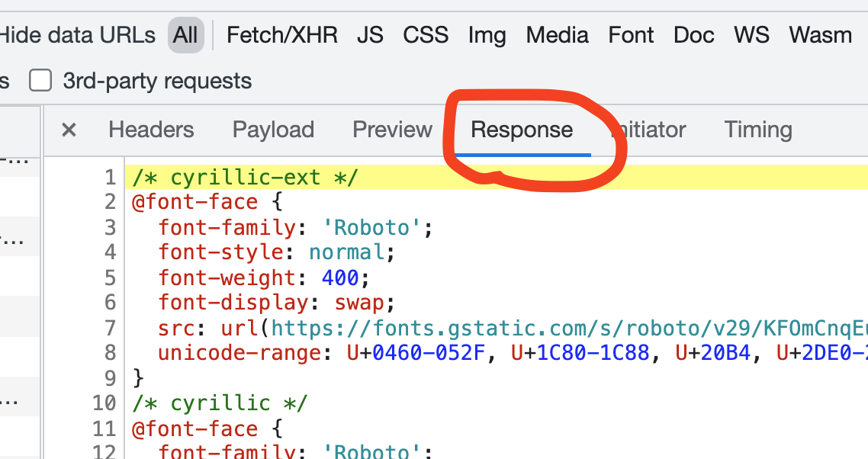
Task: Click unicode-range value U+1C80-1C88
Action: tap(580, 353)
